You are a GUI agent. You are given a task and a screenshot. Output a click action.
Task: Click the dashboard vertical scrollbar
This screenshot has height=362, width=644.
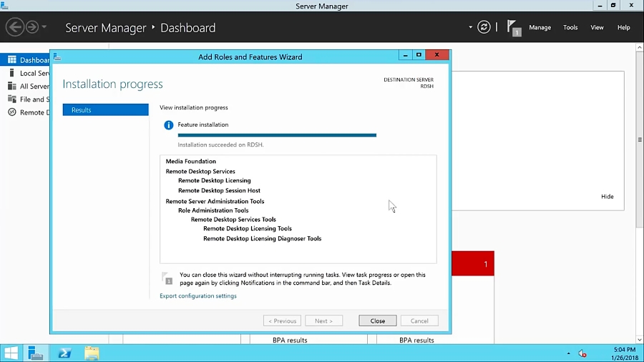640,140
